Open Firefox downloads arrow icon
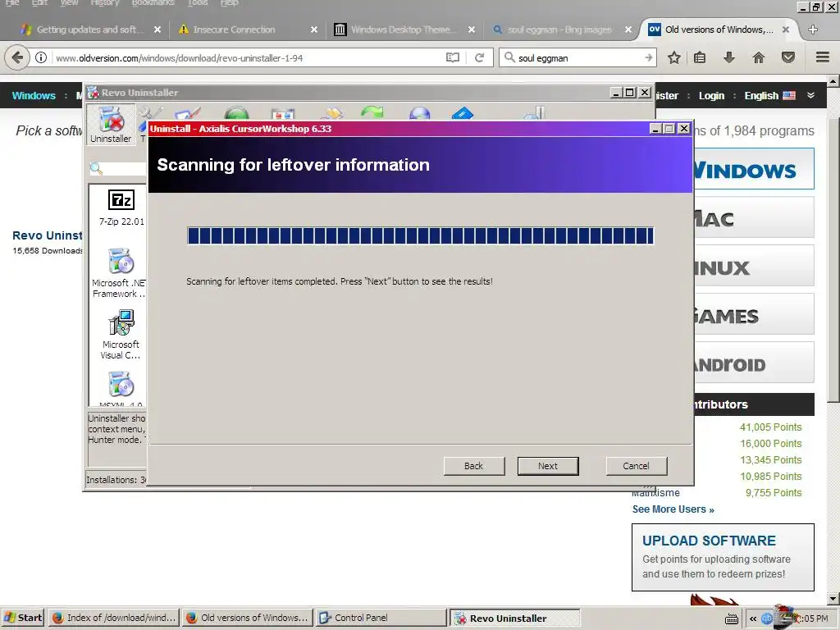Image resolution: width=840 pixels, height=630 pixels. [x=729, y=58]
